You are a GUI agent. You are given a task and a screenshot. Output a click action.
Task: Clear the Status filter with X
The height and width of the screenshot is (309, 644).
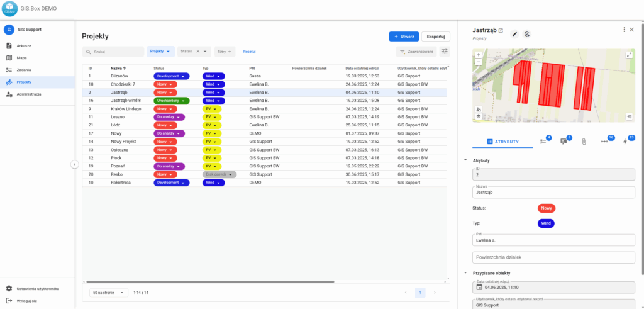(x=198, y=52)
